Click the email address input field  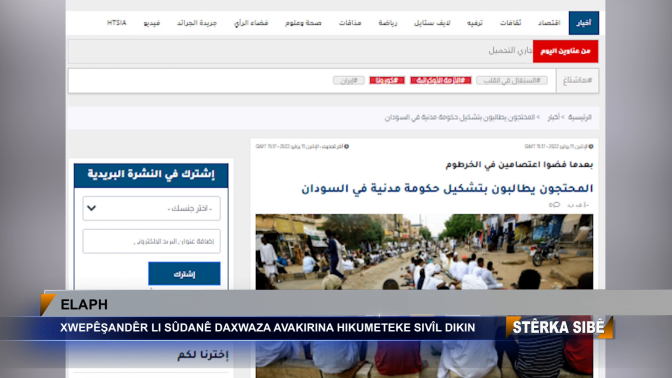pos(152,241)
